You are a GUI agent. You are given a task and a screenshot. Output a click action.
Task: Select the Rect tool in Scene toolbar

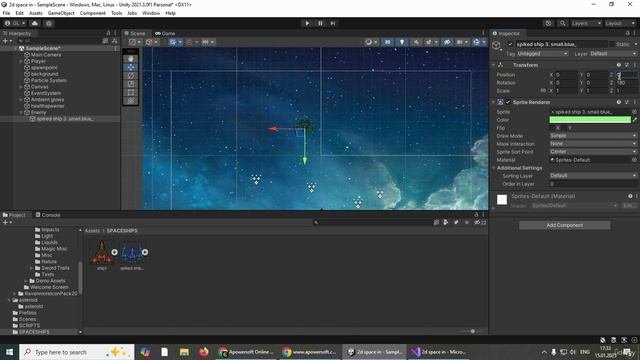click(131, 93)
